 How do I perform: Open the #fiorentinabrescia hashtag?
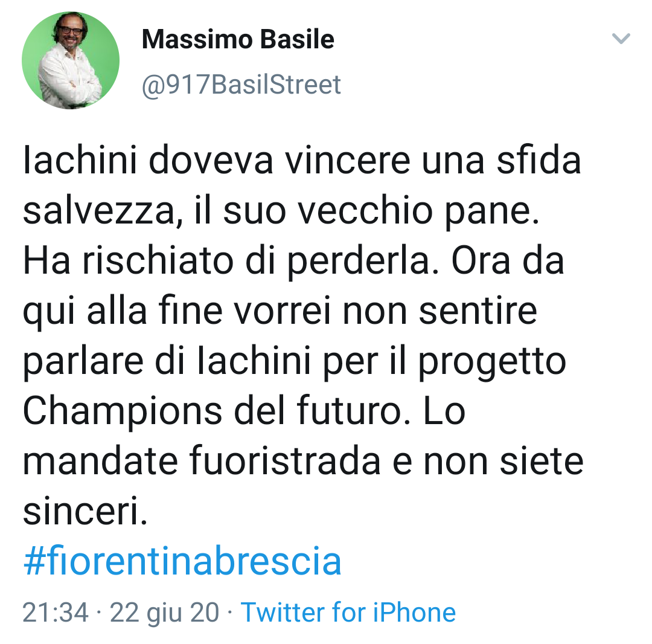[x=182, y=561]
